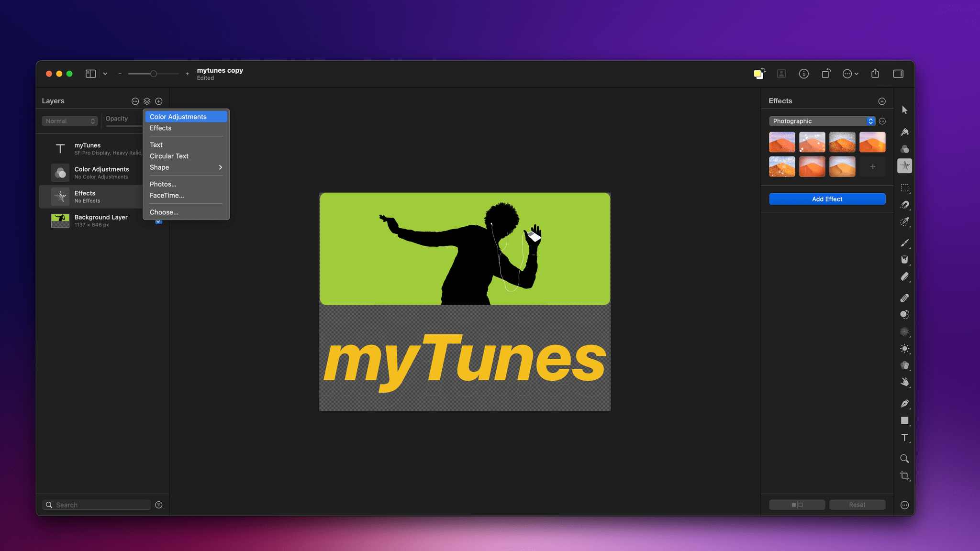Select the Text tool in toolbar

coord(904,438)
